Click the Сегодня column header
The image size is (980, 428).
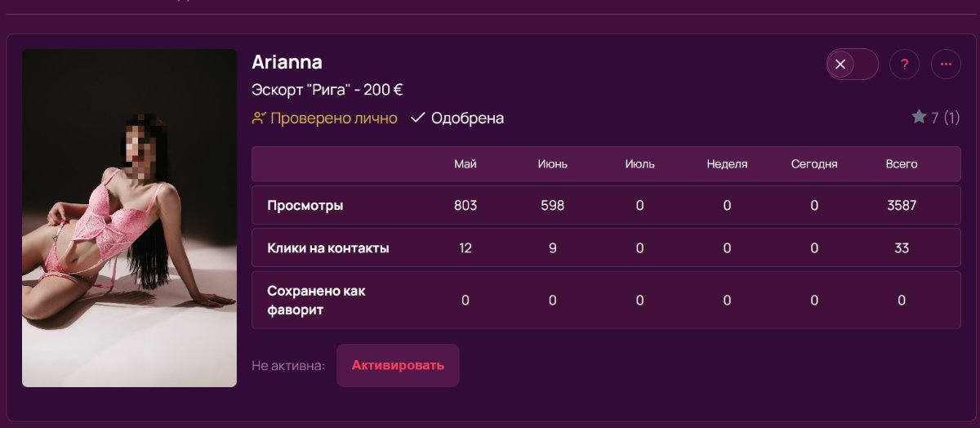[814, 164]
